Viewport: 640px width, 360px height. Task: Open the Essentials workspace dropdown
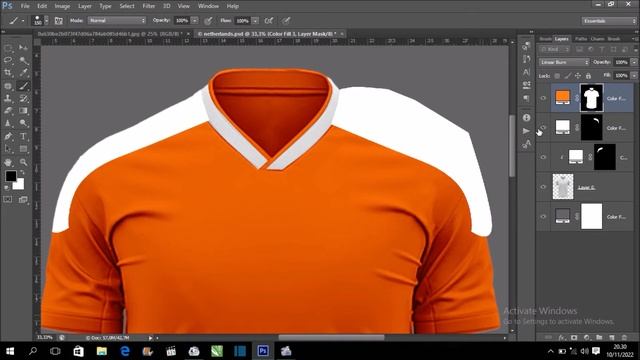coord(609,21)
